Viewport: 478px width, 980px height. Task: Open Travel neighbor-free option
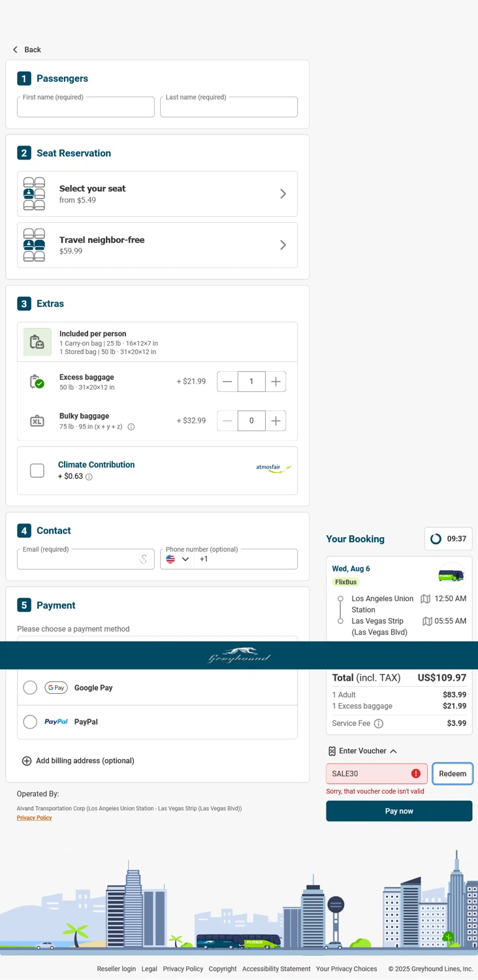click(x=157, y=245)
